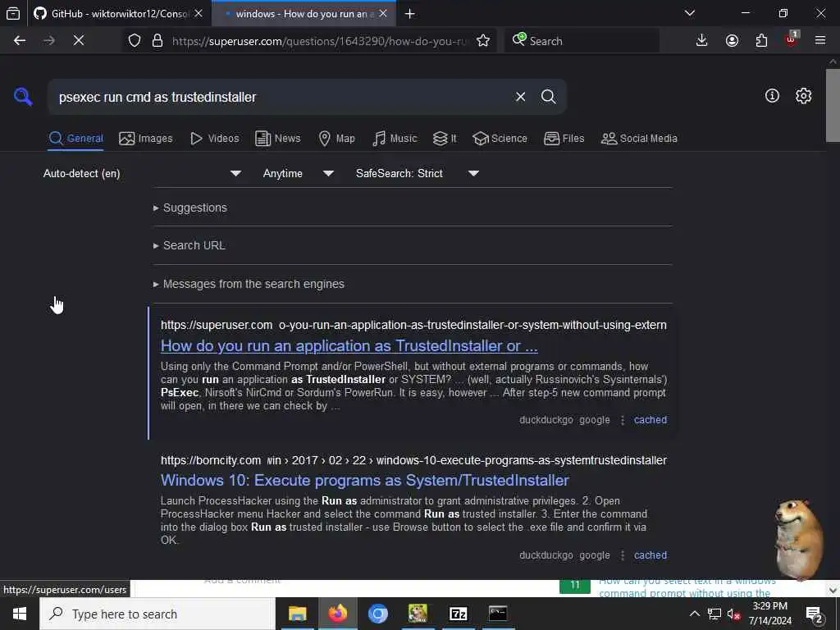840x630 pixels.
Task: Go back to the previous page
Action: (20, 41)
